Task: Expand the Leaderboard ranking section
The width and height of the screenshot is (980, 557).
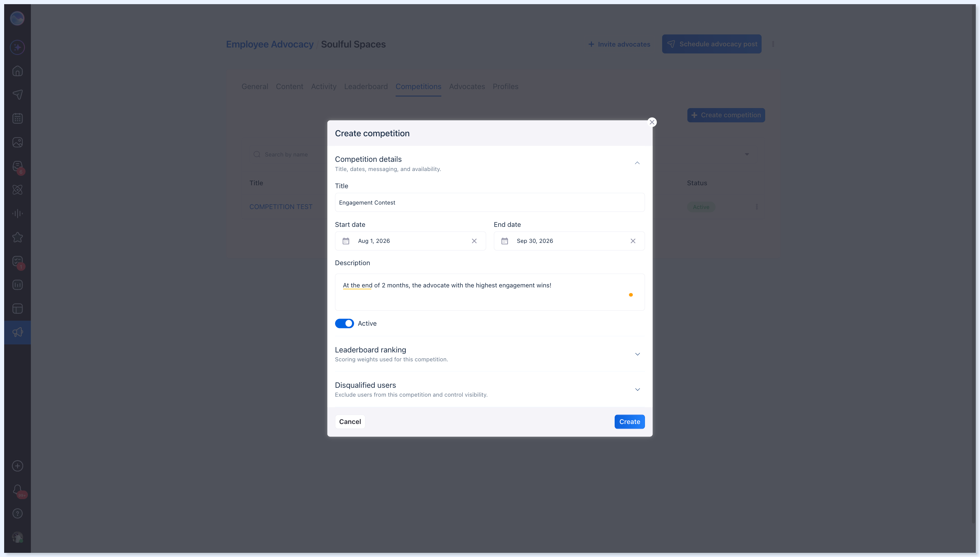Action: (638, 354)
